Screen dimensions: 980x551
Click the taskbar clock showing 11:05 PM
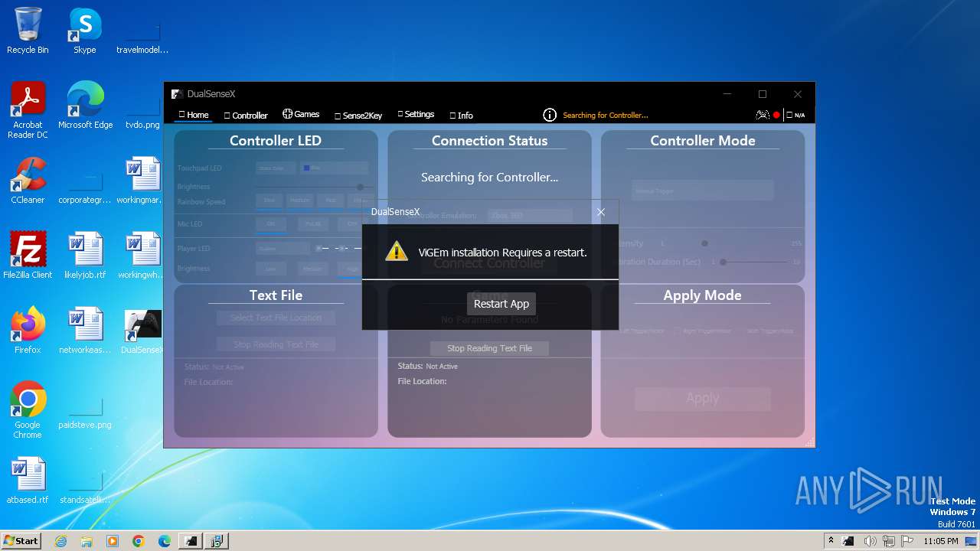[x=940, y=541]
